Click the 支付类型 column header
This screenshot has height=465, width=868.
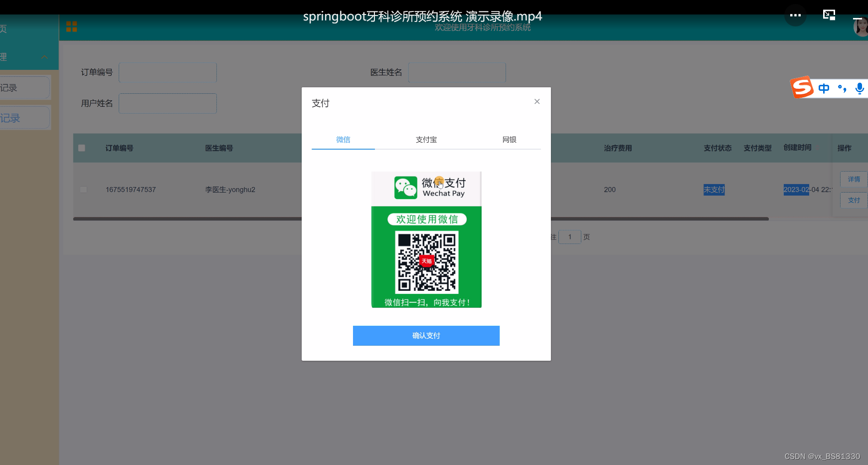pos(757,148)
